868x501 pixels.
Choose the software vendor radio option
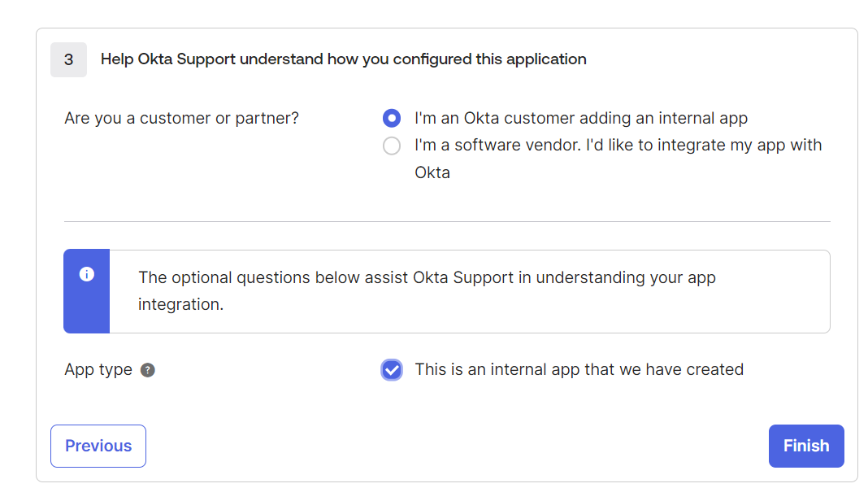click(392, 146)
